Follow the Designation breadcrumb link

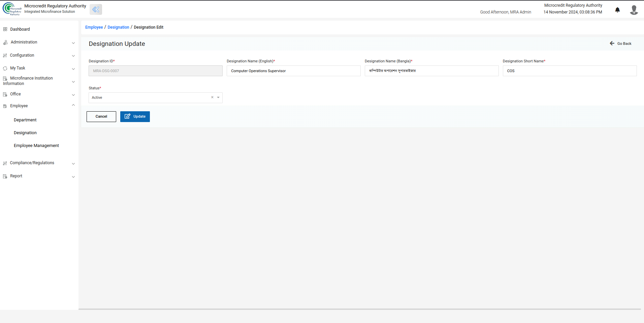pos(118,27)
